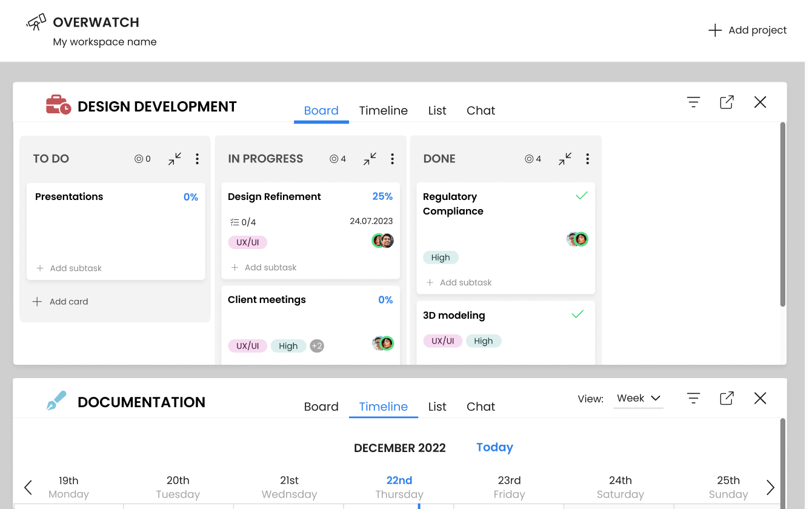Open the Week view dropdown
The image size is (812, 509).
point(638,399)
